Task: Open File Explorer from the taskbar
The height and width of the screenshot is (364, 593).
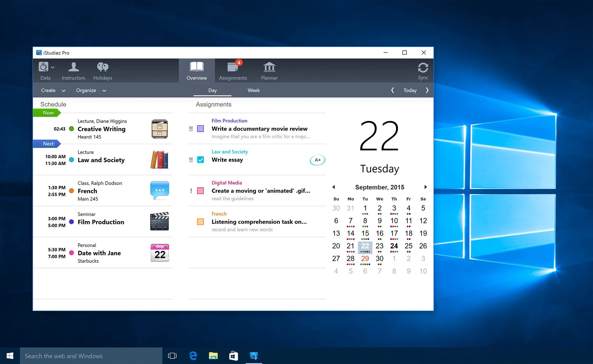Action: coord(213,356)
